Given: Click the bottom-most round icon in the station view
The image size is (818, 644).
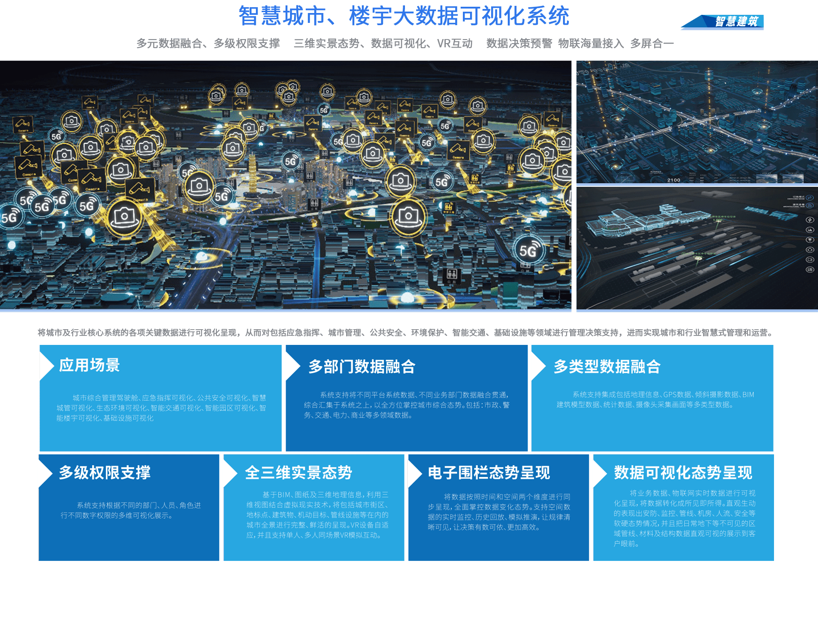Looking at the screenshot, I should click(x=810, y=269).
